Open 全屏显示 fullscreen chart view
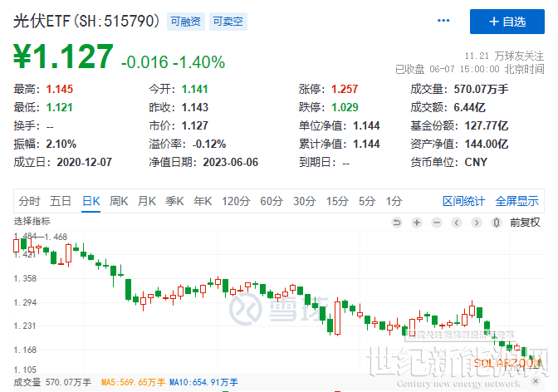This screenshot has height=392, width=558. [517, 201]
